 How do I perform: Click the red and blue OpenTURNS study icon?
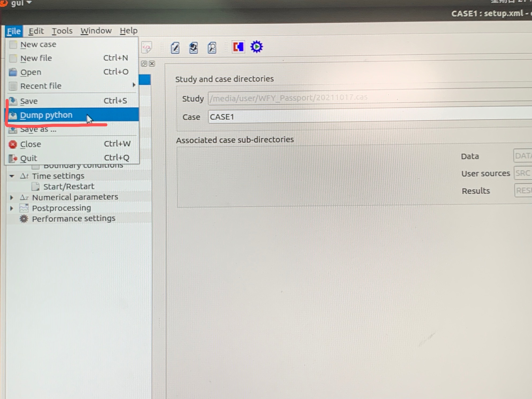point(238,47)
